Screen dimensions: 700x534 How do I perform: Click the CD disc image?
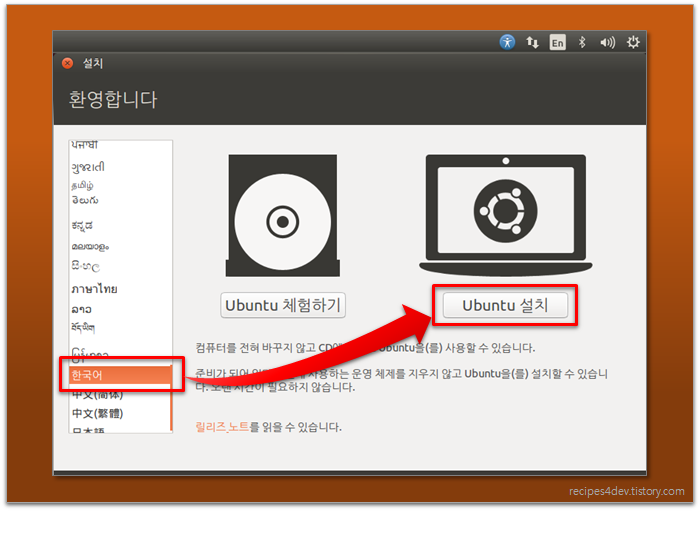pos(283,216)
